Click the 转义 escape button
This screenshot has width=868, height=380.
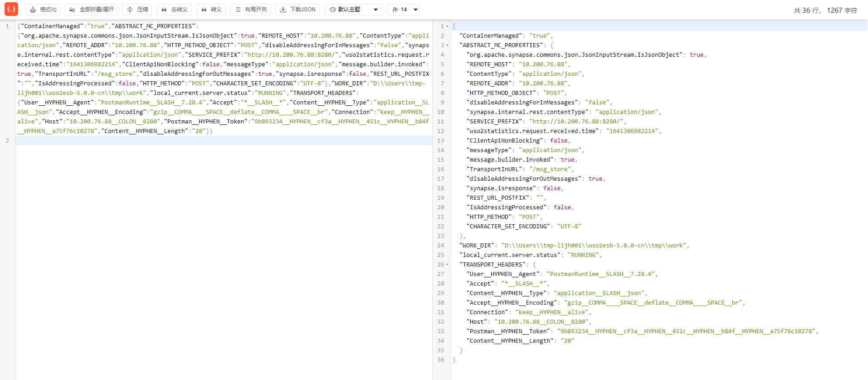click(211, 10)
